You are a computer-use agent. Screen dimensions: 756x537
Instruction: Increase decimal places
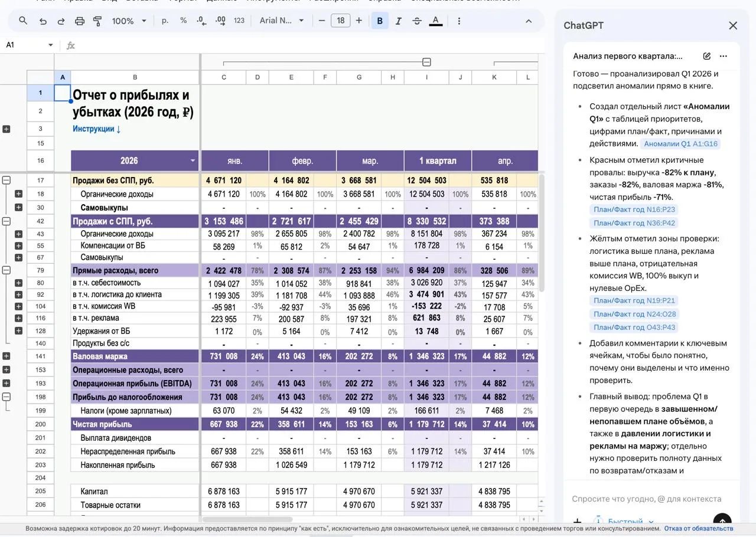[220, 21]
